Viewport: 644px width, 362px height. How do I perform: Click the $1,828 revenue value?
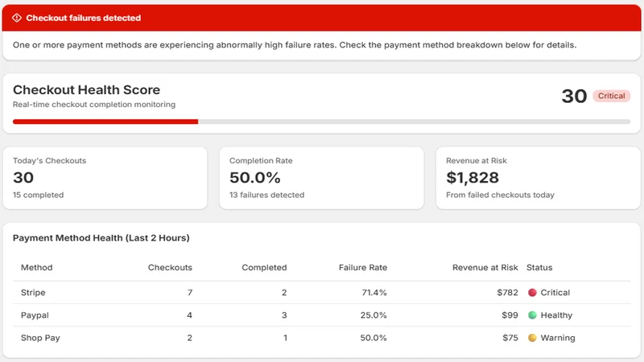[473, 178]
